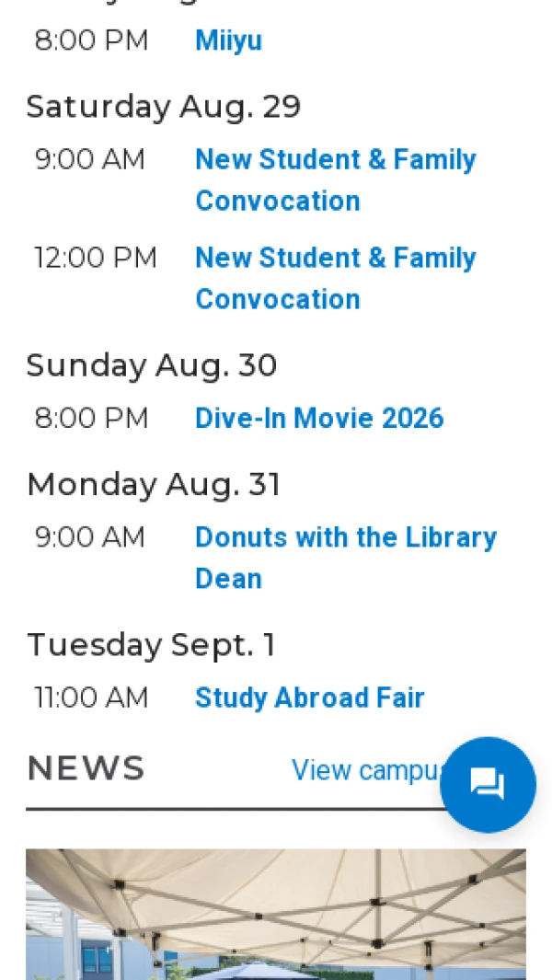Click the 8:00 PM time beside Miiyu
This screenshot has width=552, height=980.
click(91, 40)
